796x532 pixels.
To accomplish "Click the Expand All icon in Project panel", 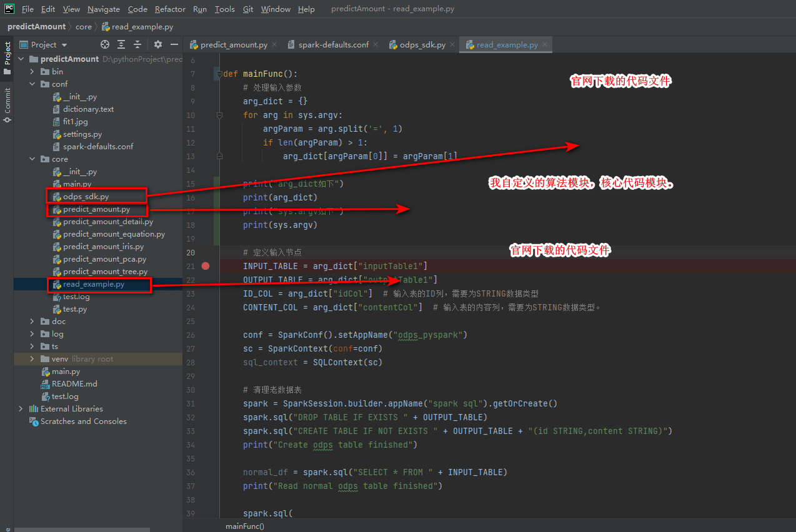I will coord(121,45).
